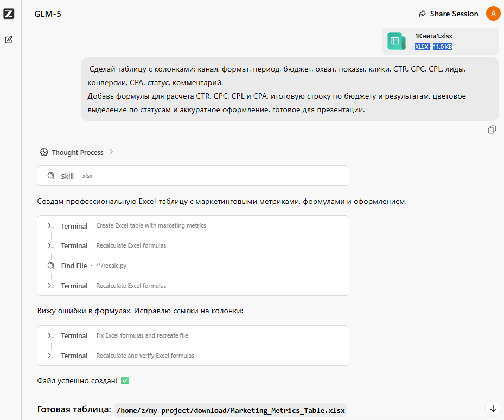Open the attached 1Книга1.xlsx file card
The width and height of the screenshot is (504, 420).
pyautogui.click(x=441, y=41)
